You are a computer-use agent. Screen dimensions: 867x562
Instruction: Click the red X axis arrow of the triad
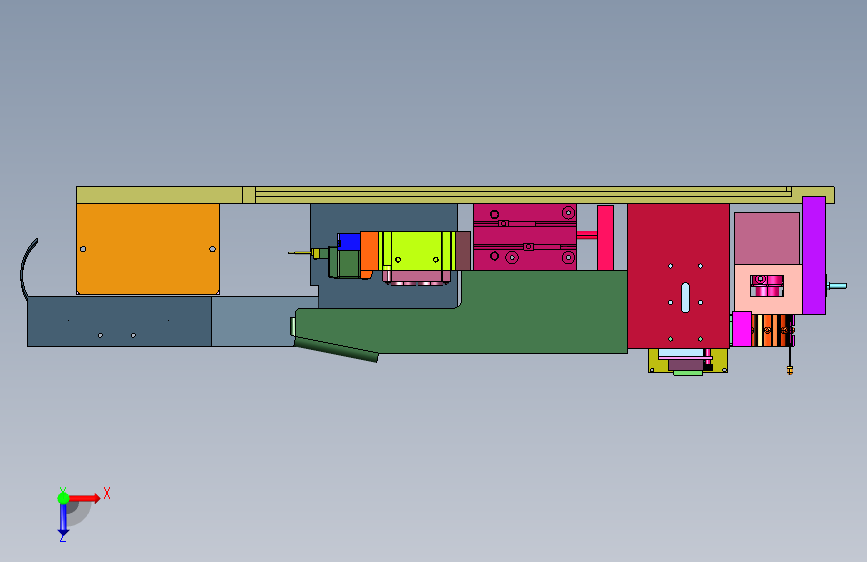tap(85, 498)
